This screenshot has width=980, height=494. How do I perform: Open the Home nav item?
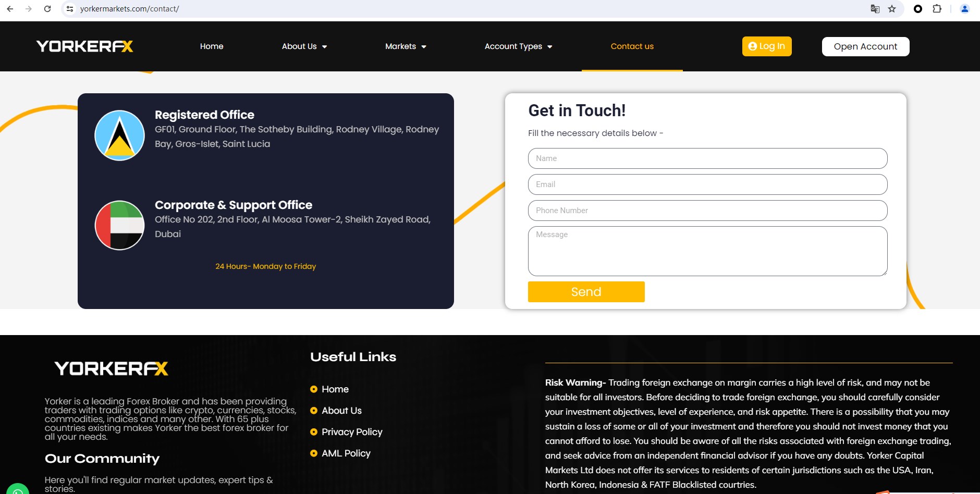[x=212, y=46]
